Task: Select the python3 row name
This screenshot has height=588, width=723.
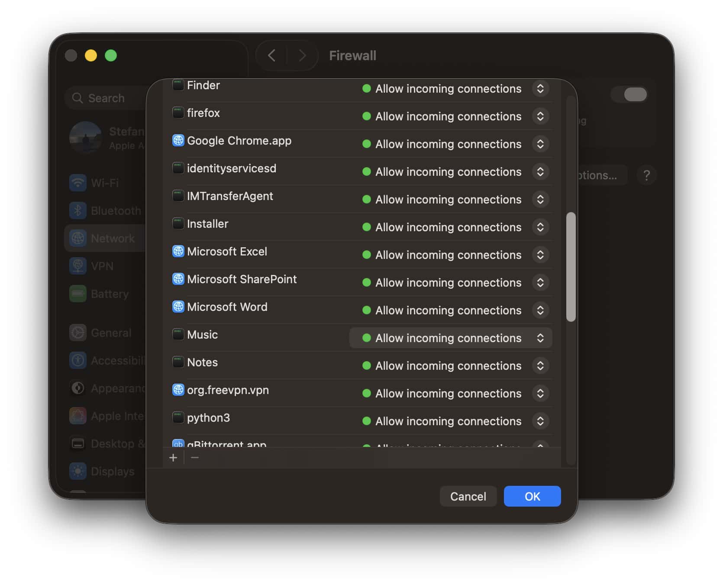Action: 208,417
